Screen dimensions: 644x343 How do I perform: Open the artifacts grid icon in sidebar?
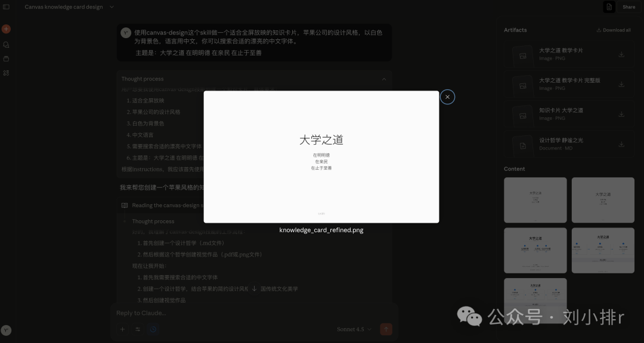pos(6,73)
